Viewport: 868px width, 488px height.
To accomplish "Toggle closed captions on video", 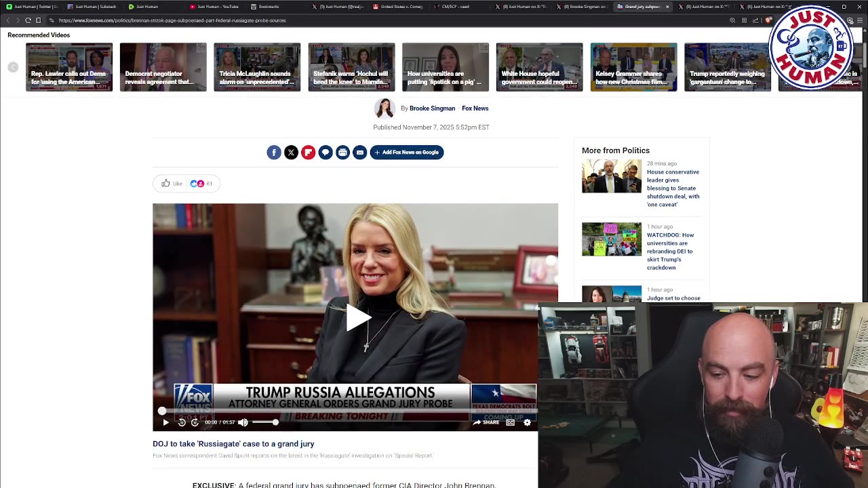I will (510, 422).
